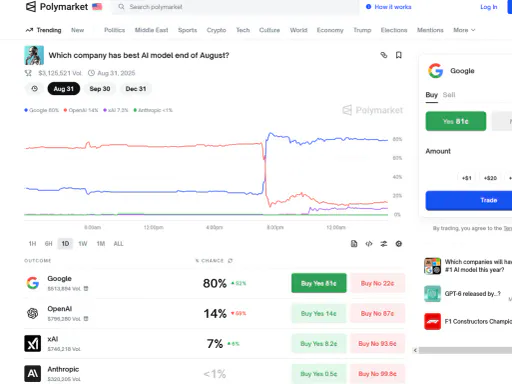The height and width of the screenshot is (384, 512).
Task: Select the Sep 30 date tab
Action: [x=100, y=89]
